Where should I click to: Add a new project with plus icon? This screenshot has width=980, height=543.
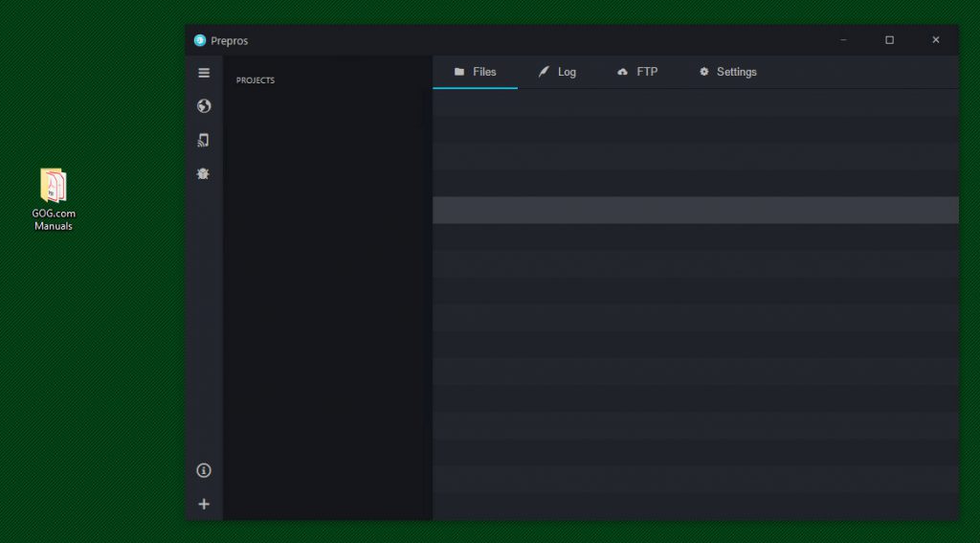(204, 504)
